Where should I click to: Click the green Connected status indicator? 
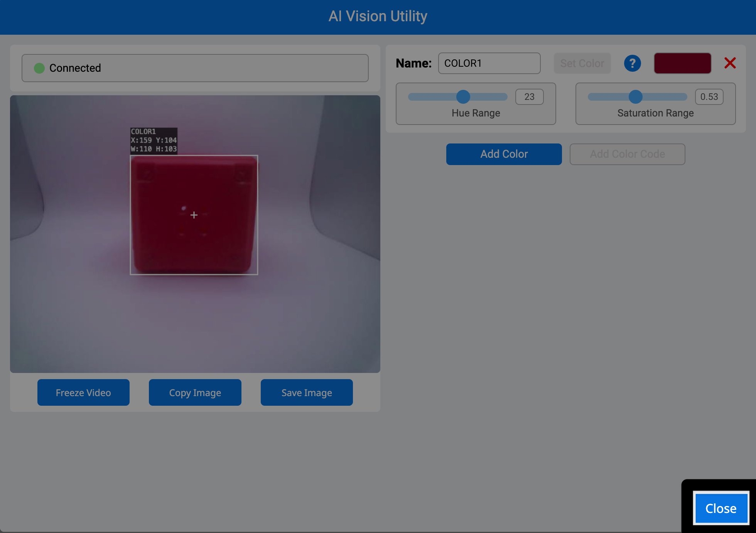[39, 68]
